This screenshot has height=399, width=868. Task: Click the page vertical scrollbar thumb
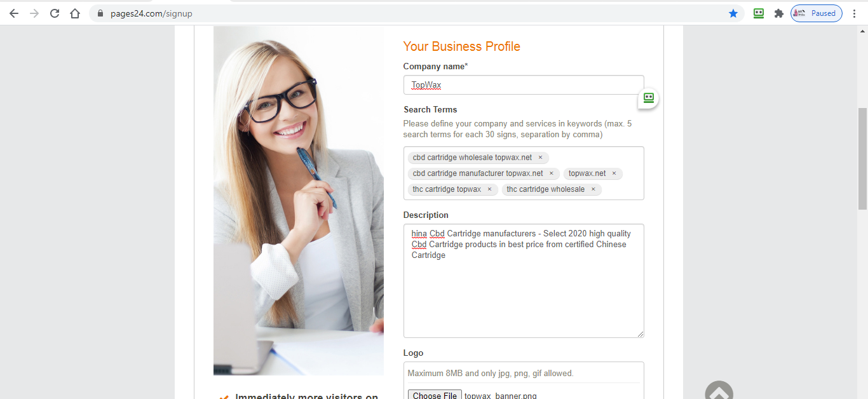pyautogui.click(x=862, y=158)
